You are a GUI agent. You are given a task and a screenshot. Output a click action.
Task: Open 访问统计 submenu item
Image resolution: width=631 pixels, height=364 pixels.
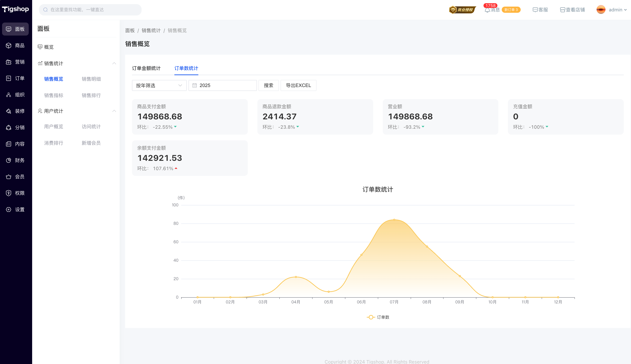pyautogui.click(x=91, y=126)
